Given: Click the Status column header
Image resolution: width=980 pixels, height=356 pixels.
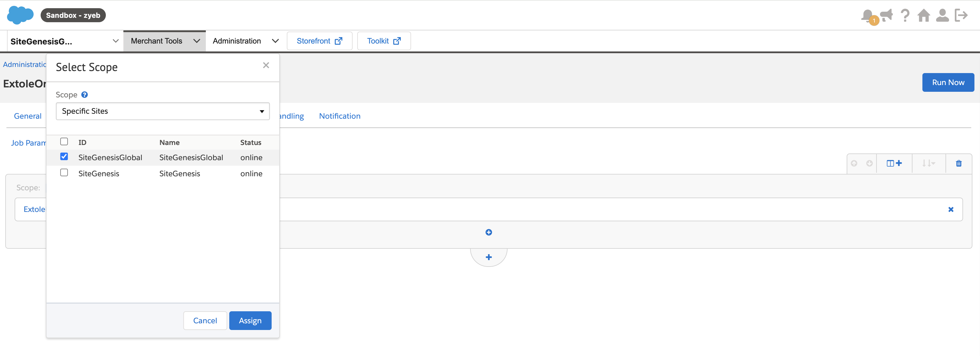Looking at the screenshot, I should (251, 143).
